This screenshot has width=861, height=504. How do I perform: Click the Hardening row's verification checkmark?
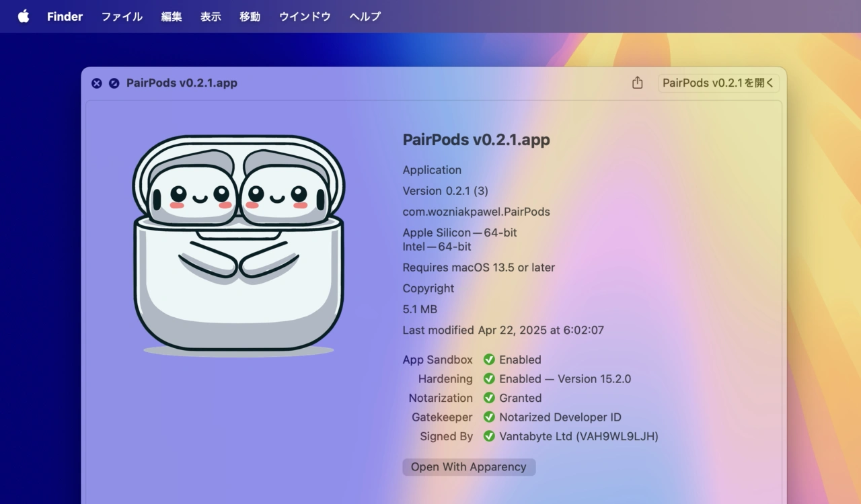pos(489,378)
